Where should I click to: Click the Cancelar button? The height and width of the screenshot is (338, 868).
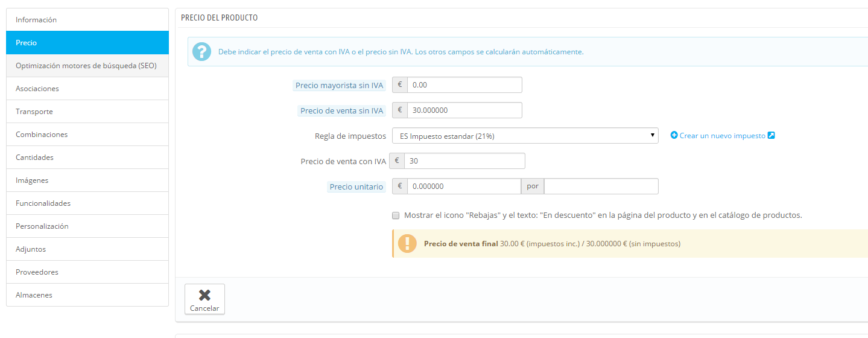pyautogui.click(x=204, y=299)
